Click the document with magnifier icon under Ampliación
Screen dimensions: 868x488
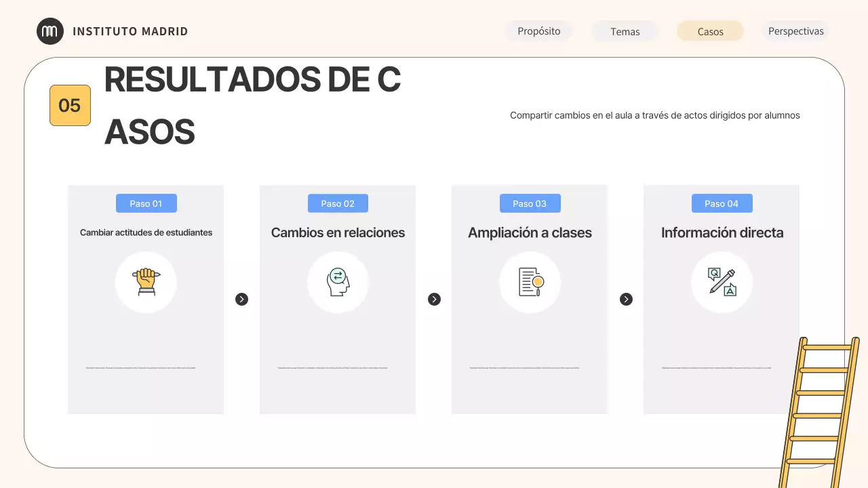click(530, 282)
